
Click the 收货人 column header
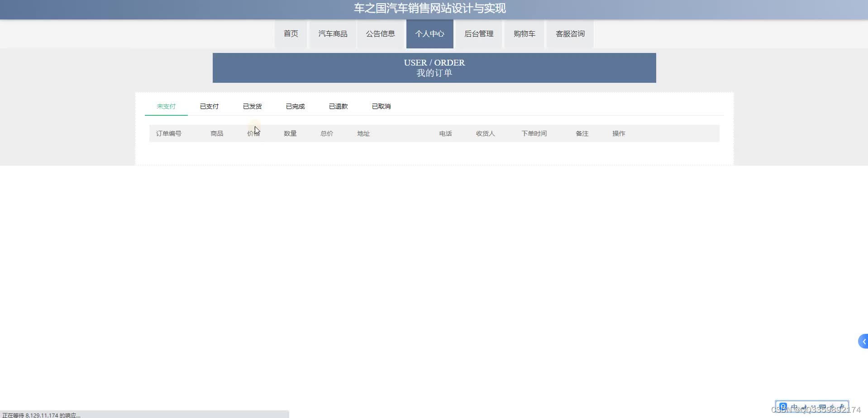[485, 133]
